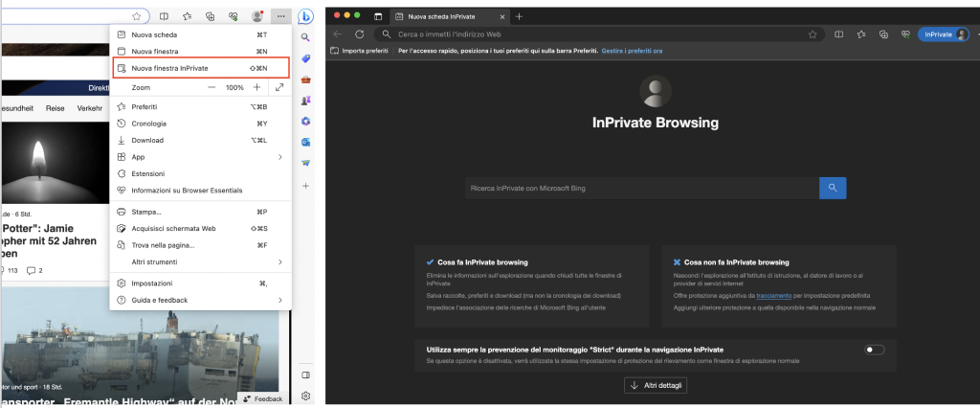Open Browser Essentials icon in InPrivate toolbar
Screen dimensions: 980x408
(905, 34)
